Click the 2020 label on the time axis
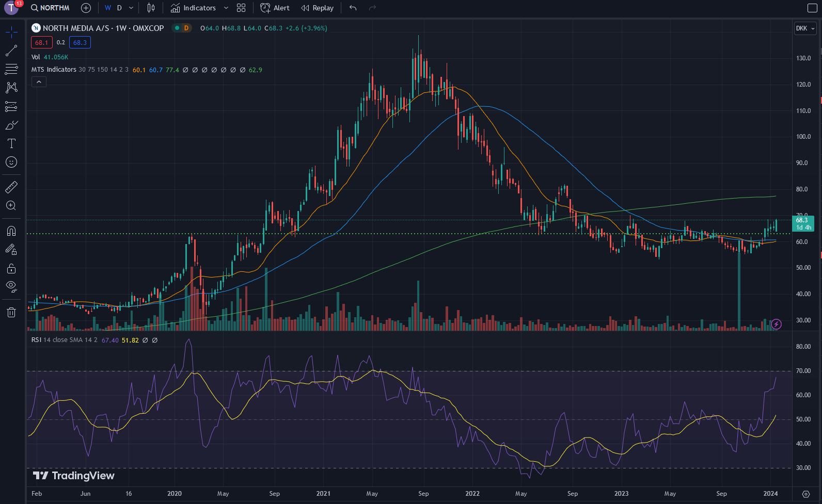Image resolution: width=822 pixels, height=504 pixels. (x=175, y=494)
